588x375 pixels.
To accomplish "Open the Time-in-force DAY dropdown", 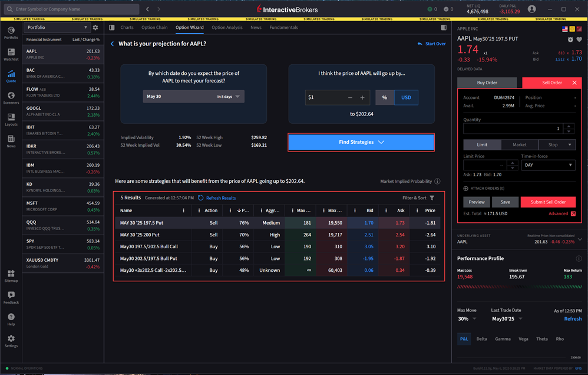I will (548, 165).
